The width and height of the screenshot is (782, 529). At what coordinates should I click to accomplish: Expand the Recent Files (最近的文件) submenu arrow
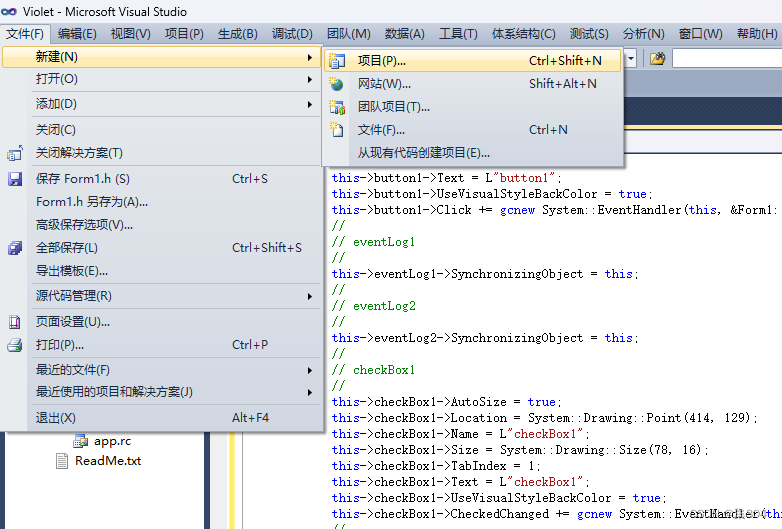310,370
